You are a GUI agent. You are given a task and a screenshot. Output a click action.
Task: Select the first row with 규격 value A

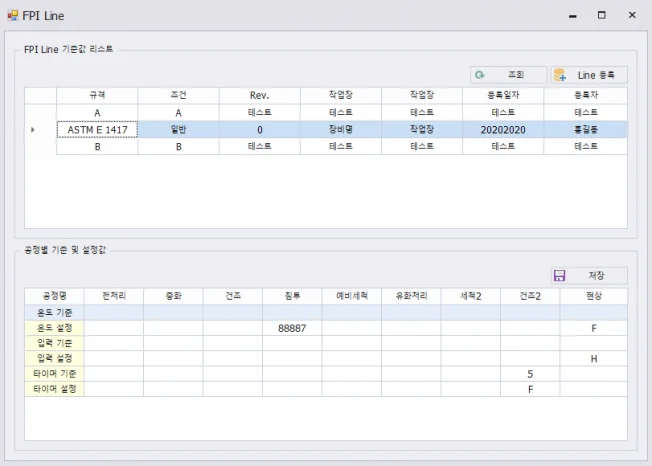click(97, 113)
